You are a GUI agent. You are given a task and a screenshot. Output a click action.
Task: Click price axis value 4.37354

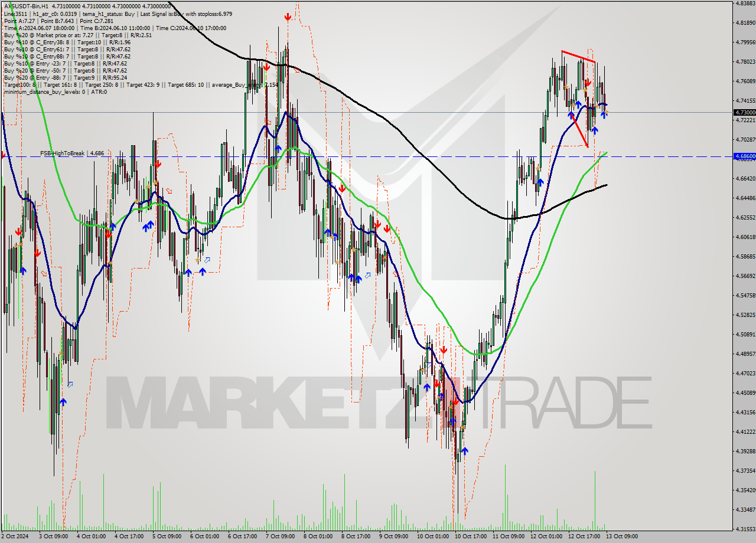[745, 470]
